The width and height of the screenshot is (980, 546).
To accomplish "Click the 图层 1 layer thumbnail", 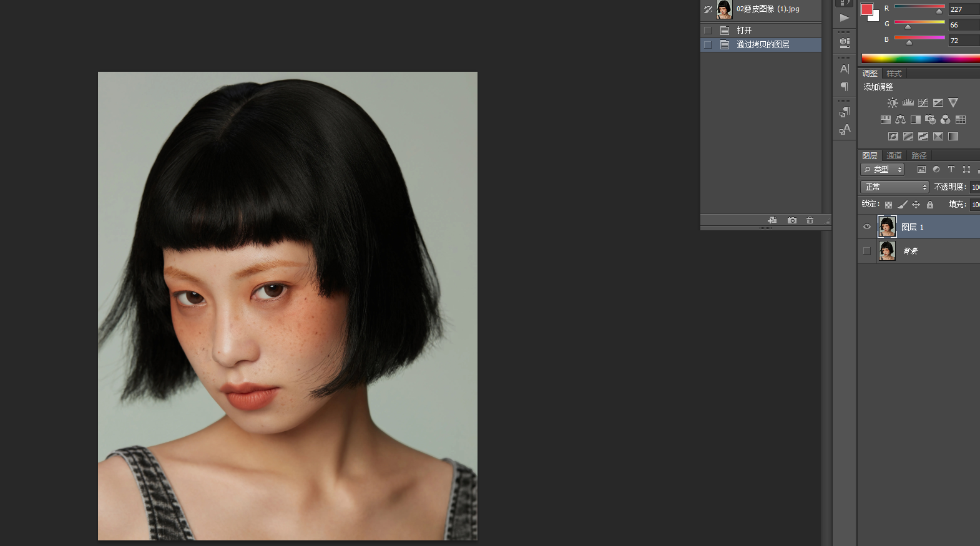I will [887, 227].
